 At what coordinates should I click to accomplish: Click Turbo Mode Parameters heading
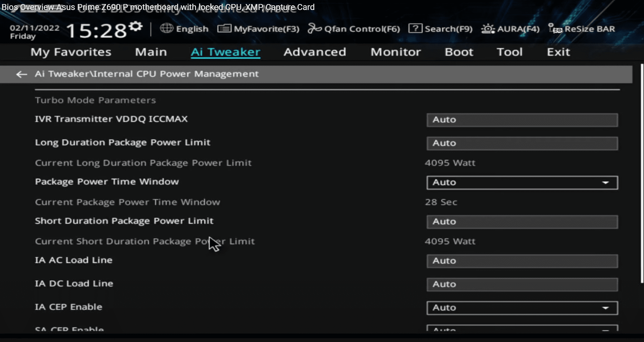(x=95, y=100)
